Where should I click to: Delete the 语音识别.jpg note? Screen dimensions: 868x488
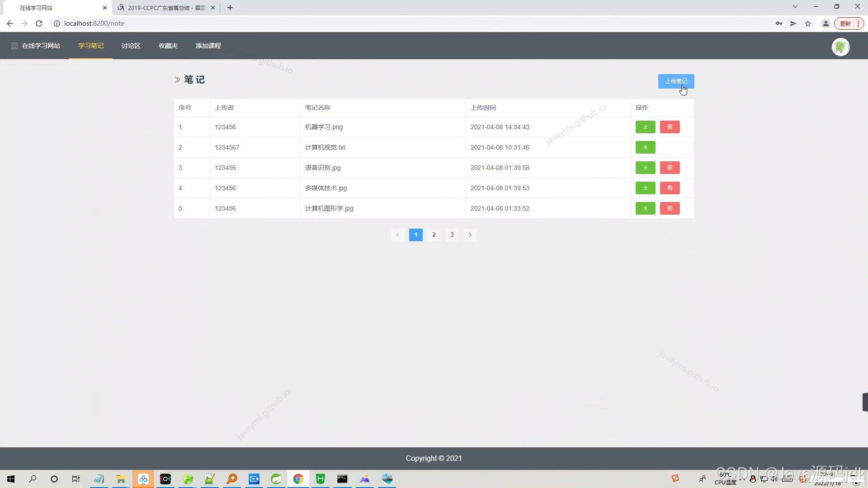pyautogui.click(x=670, y=168)
